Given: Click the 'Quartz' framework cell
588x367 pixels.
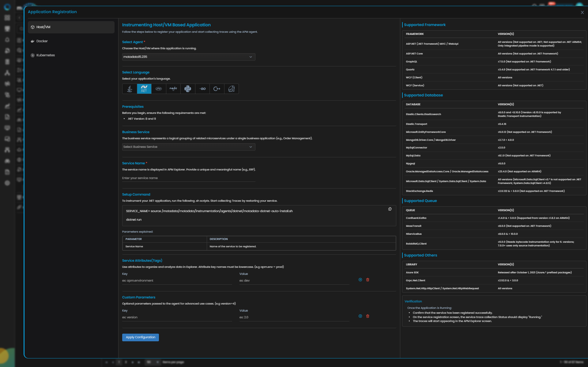Looking at the screenshot, I should pyautogui.click(x=410, y=69).
